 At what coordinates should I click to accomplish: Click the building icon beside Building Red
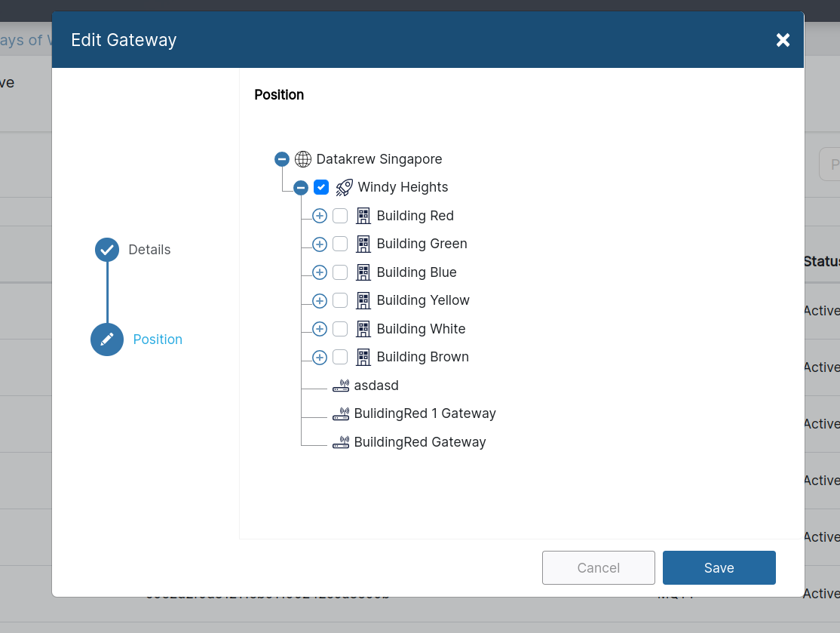pos(363,216)
